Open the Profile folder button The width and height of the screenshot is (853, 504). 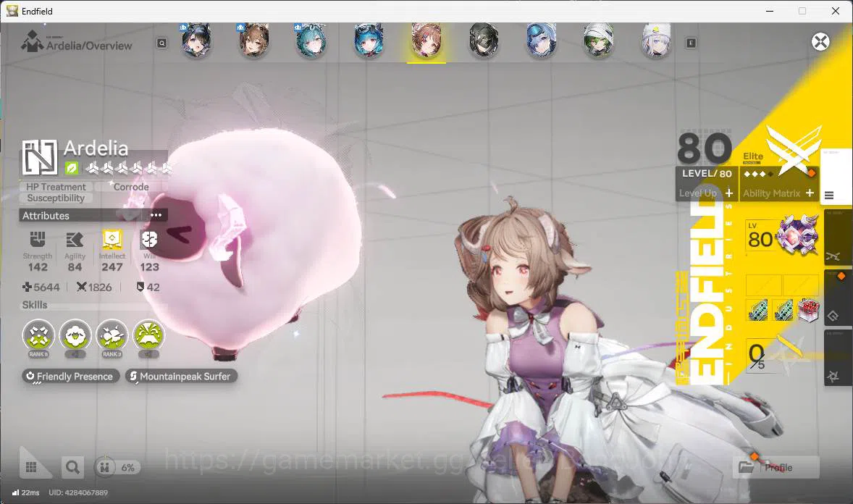pos(776,467)
